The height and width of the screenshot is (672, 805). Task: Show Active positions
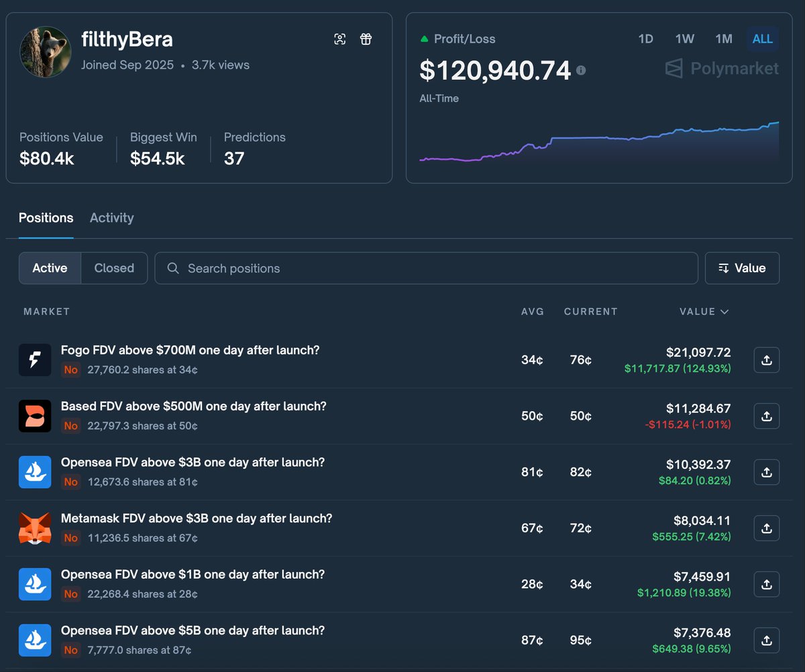(50, 268)
